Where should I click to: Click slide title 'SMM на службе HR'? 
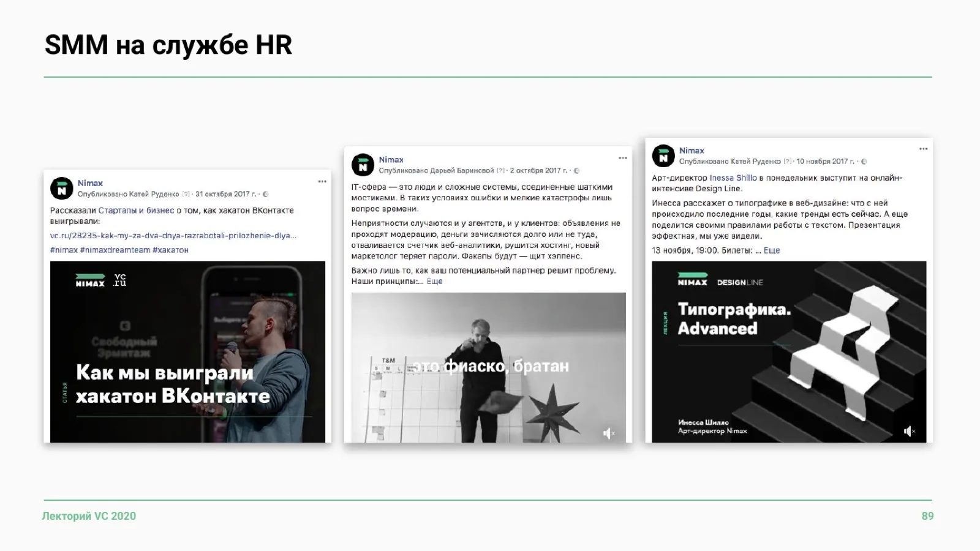(x=168, y=45)
